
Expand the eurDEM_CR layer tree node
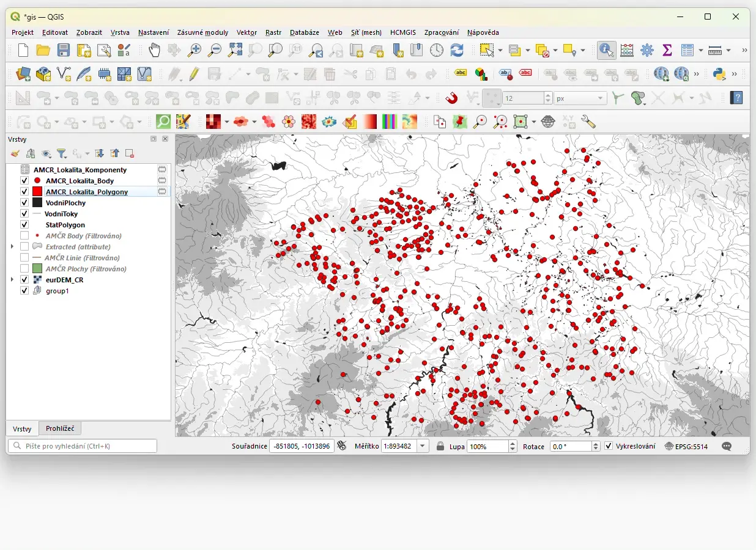tap(12, 280)
